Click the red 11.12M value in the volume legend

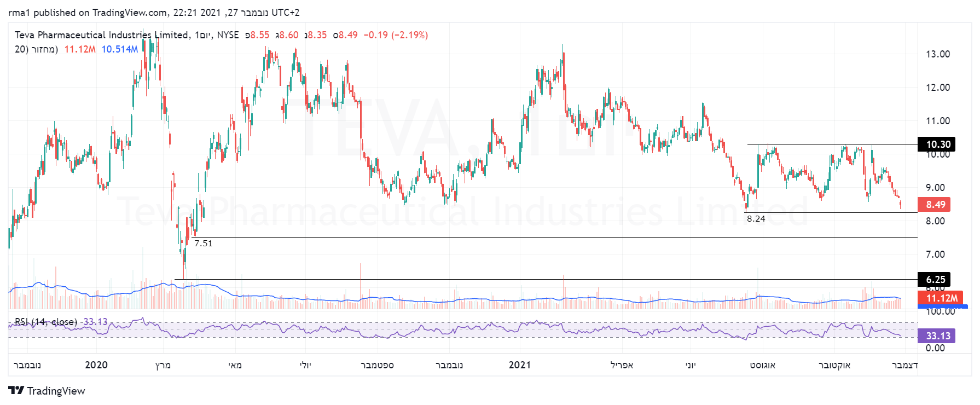point(80,49)
